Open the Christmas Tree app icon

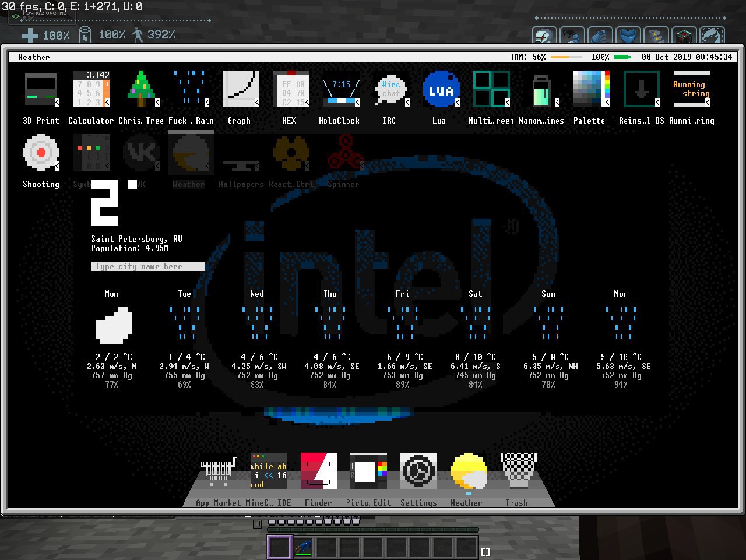coord(141,89)
